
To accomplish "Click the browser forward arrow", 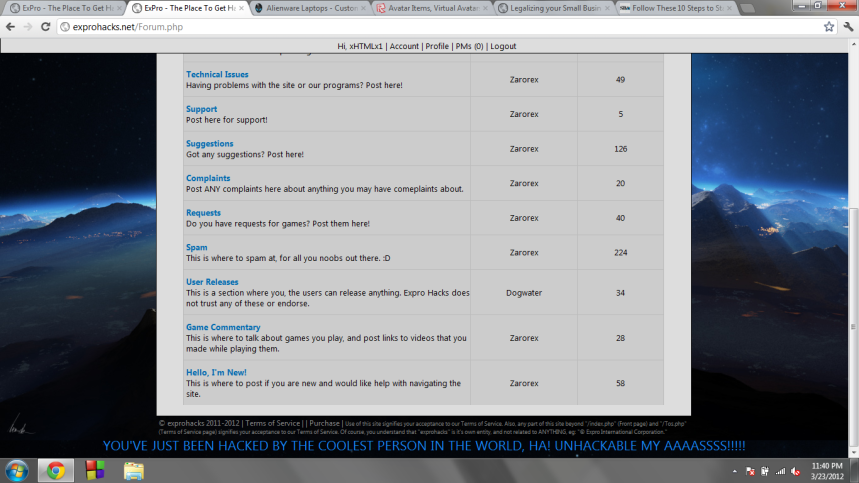I will pyautogui.click(x=28, y=27).
